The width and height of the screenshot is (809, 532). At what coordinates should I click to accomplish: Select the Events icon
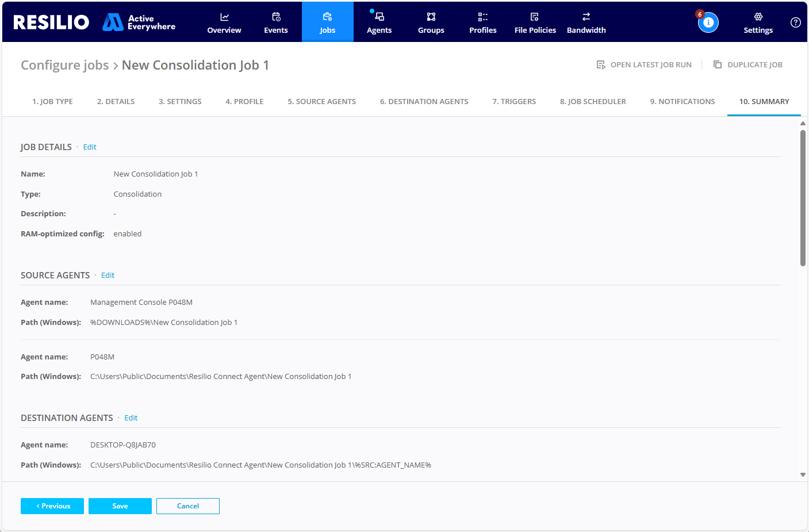coord(275,22)
